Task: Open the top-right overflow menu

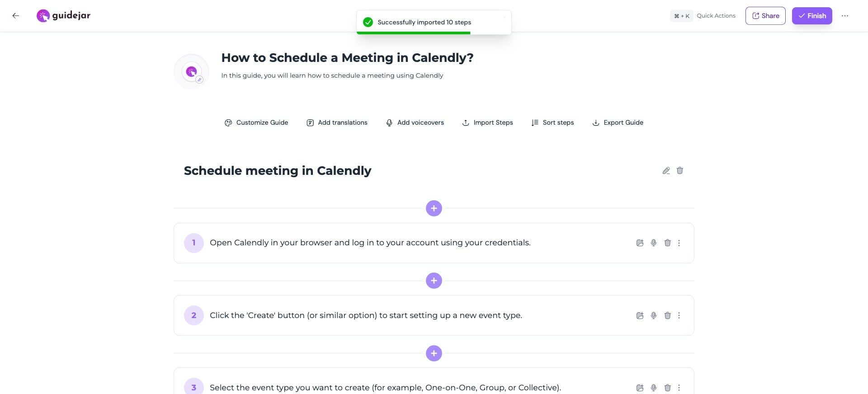Action: tap(844, 15)
